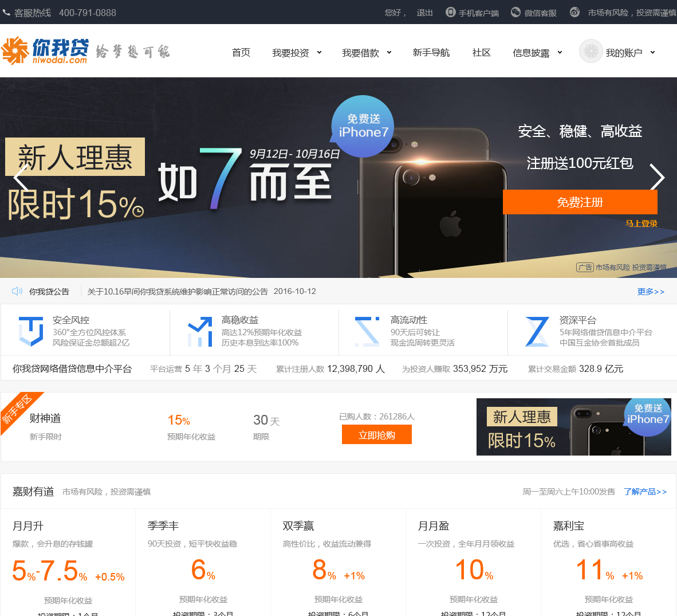Click the 手机客户端 link text
677x616 pixels.
coord(478,13)
